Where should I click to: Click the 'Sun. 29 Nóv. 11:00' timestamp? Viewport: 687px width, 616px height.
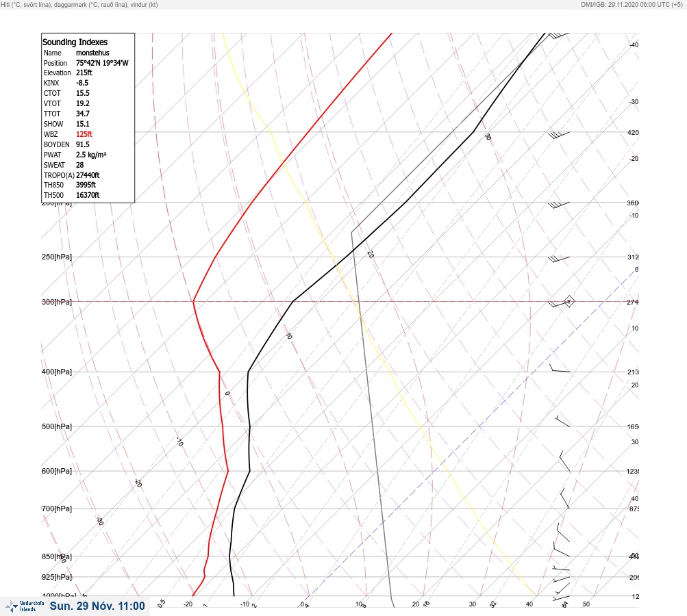[97, 606]
